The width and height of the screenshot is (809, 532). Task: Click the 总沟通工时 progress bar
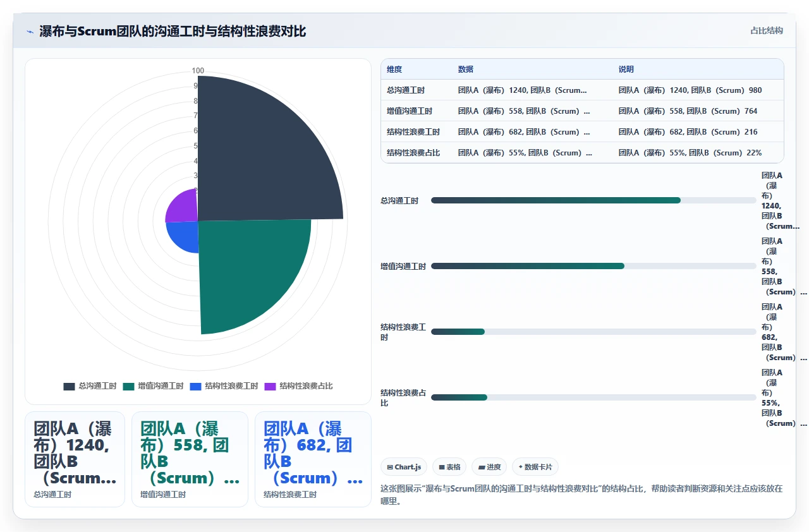[593, 200]
